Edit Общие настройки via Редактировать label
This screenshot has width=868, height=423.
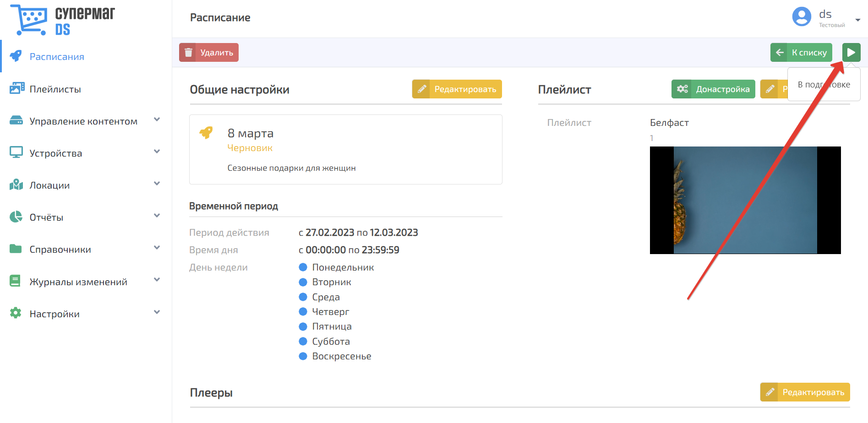coord(465,89)
